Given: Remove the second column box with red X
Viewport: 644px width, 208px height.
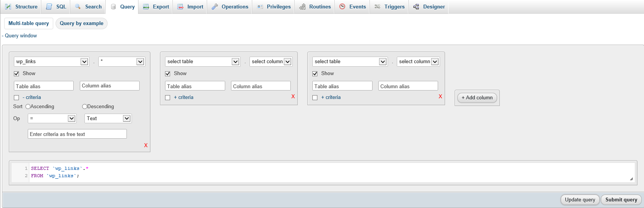Looking at the screenshot, I should click(x=293, y=96).
